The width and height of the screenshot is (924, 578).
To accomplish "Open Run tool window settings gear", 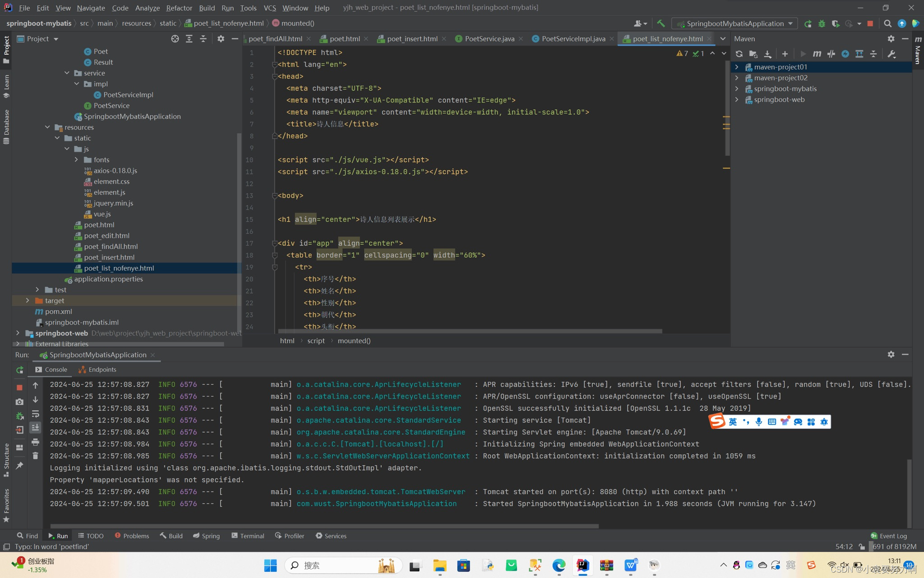I will (891, 354).
